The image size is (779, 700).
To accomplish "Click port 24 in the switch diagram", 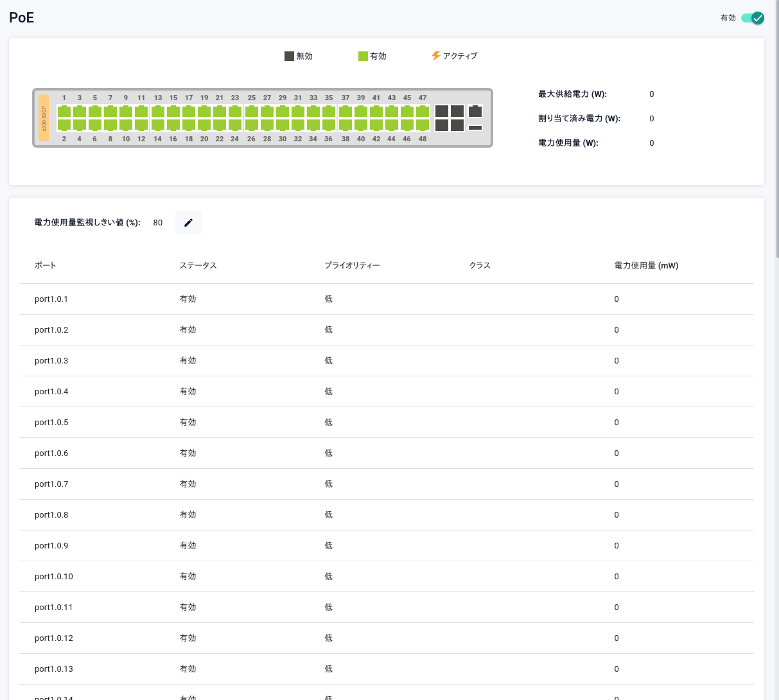I will pos(235,125).
